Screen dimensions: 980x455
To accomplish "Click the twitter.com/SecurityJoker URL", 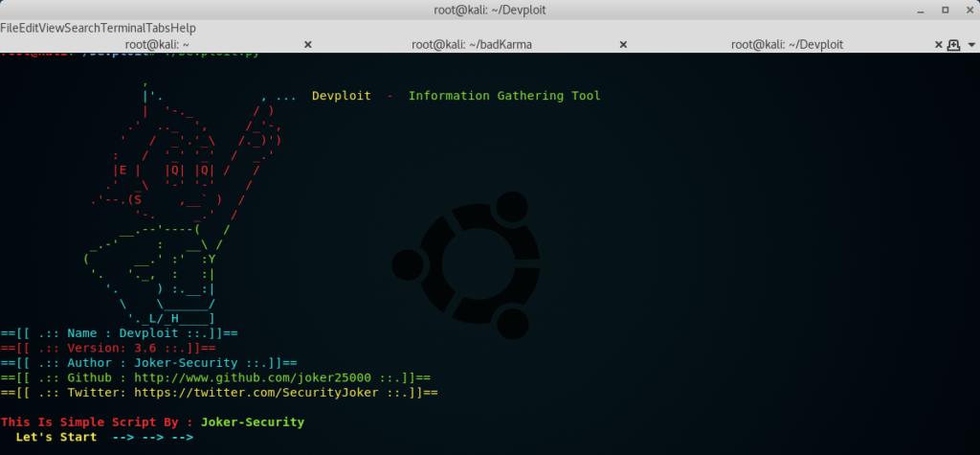I will [x=256, y=393].
